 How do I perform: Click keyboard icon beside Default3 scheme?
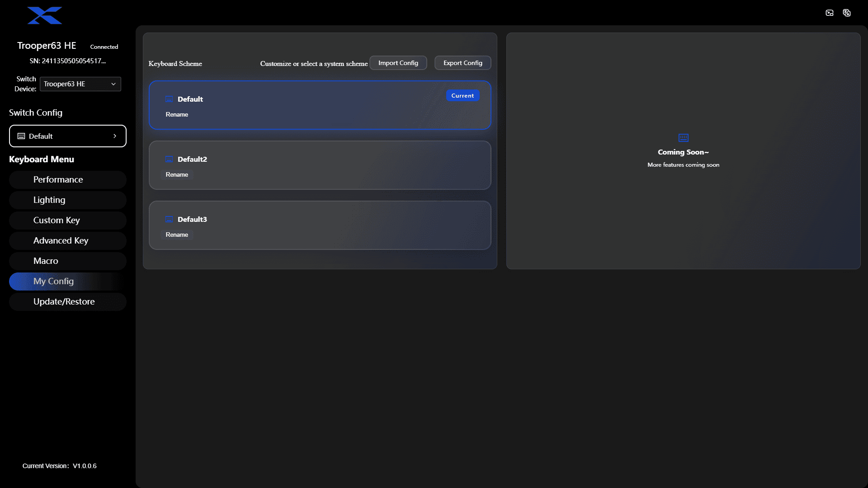(x=169, y=219)
